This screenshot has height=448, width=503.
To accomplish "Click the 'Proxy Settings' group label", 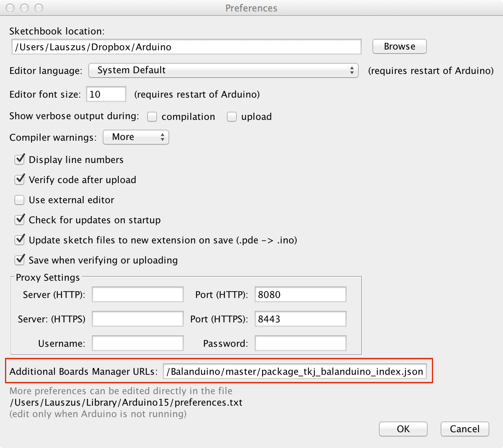I will coord(48,277).
